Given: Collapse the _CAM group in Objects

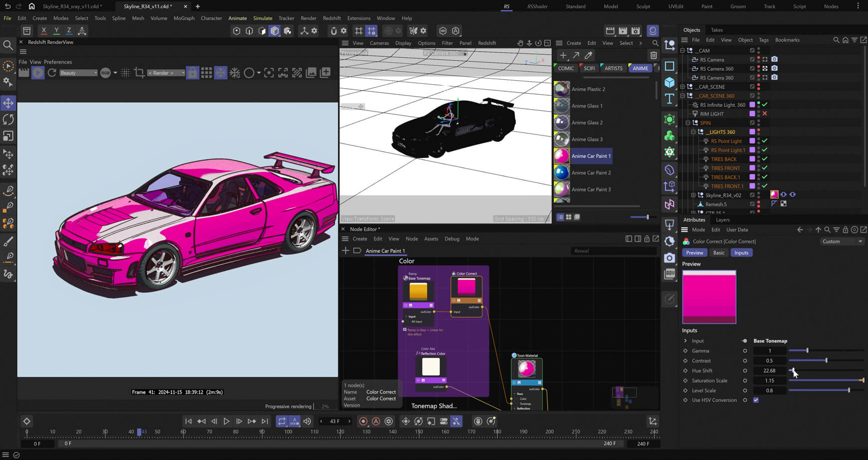Looking at the screenshot, I should [682, 50].
